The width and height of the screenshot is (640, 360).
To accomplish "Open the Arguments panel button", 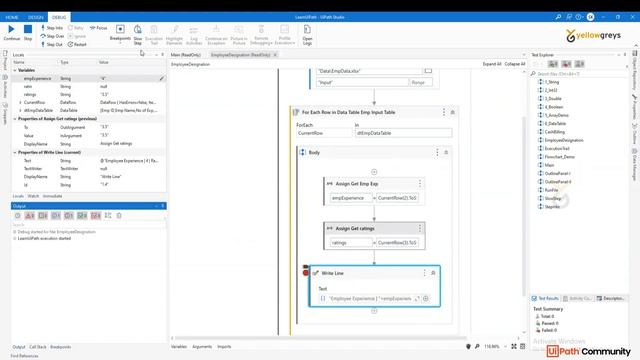I will point(202,347).
